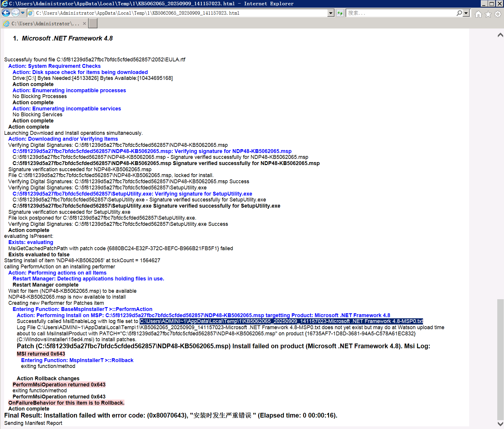Click the address bar file path
Viewport: 504px width, 429px height.
coord(138,13)
